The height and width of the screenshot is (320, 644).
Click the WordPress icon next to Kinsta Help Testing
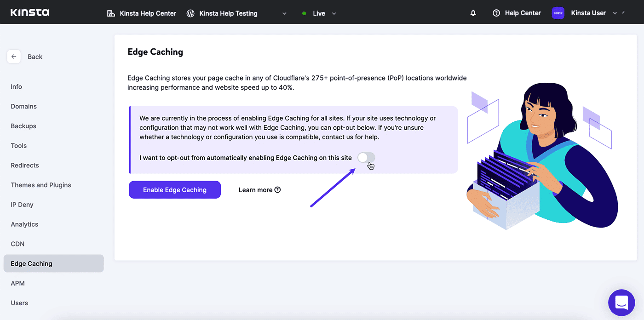pyautogui.click(x=190, y=13)
